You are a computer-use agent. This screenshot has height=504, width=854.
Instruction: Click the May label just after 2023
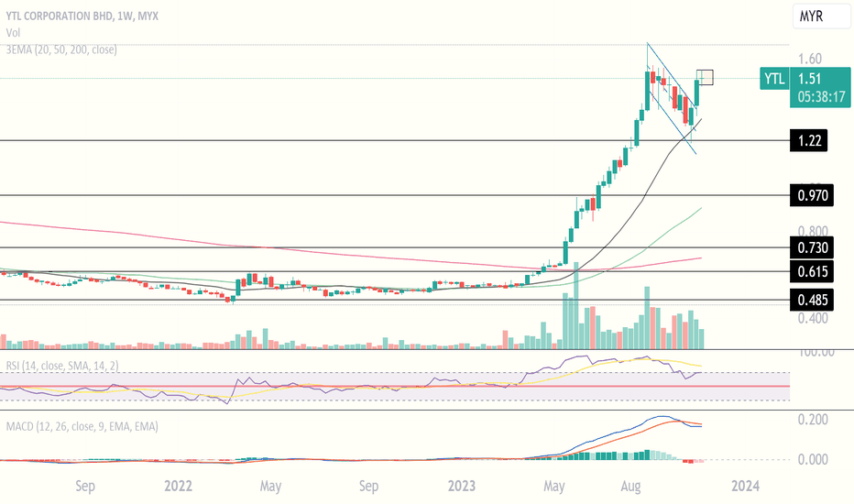(x=553, y=486)
